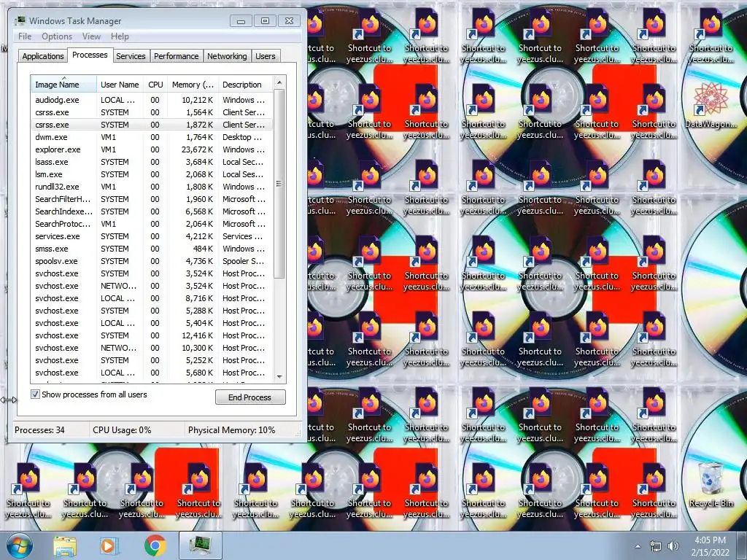Click the CPU Usage: 0% status entry
Viewport: 747px width, 560px height.
[122, 430]
